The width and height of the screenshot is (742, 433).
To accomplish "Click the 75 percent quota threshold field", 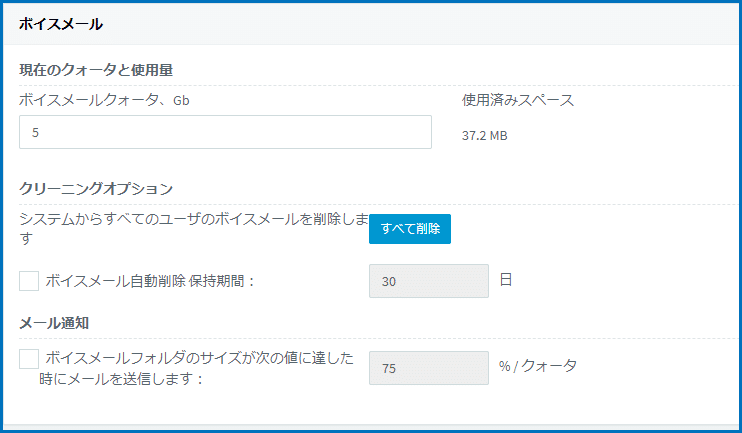I will pos(429,368).
